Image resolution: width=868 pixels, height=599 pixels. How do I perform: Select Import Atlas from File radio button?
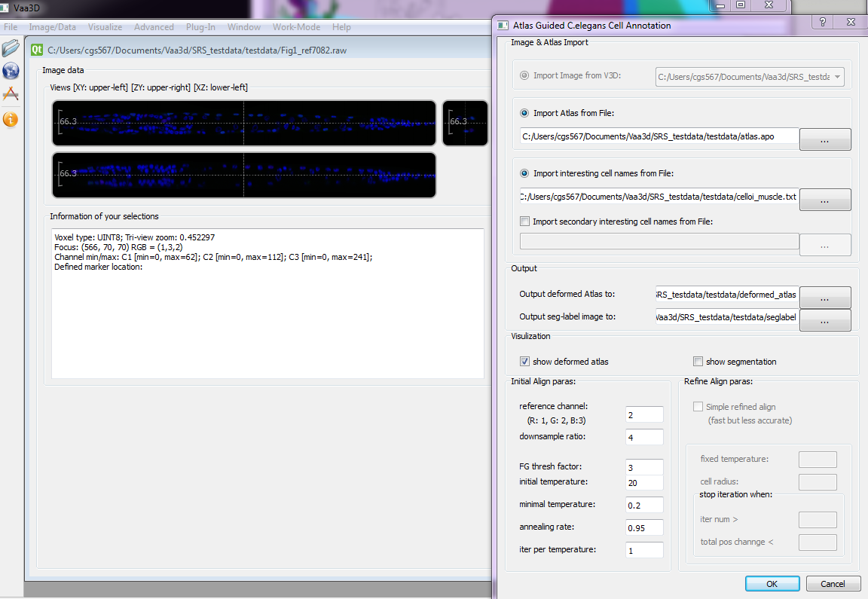tap(524, 113)
